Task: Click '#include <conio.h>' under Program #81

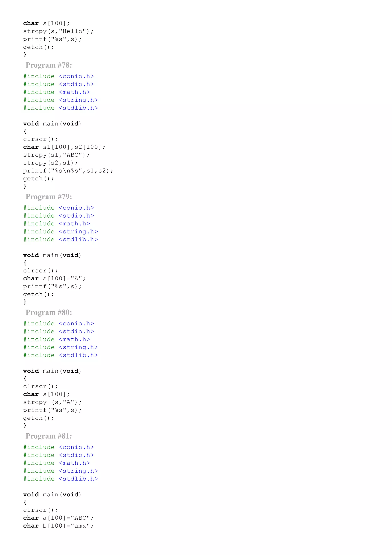Action: tap(59, 447)
